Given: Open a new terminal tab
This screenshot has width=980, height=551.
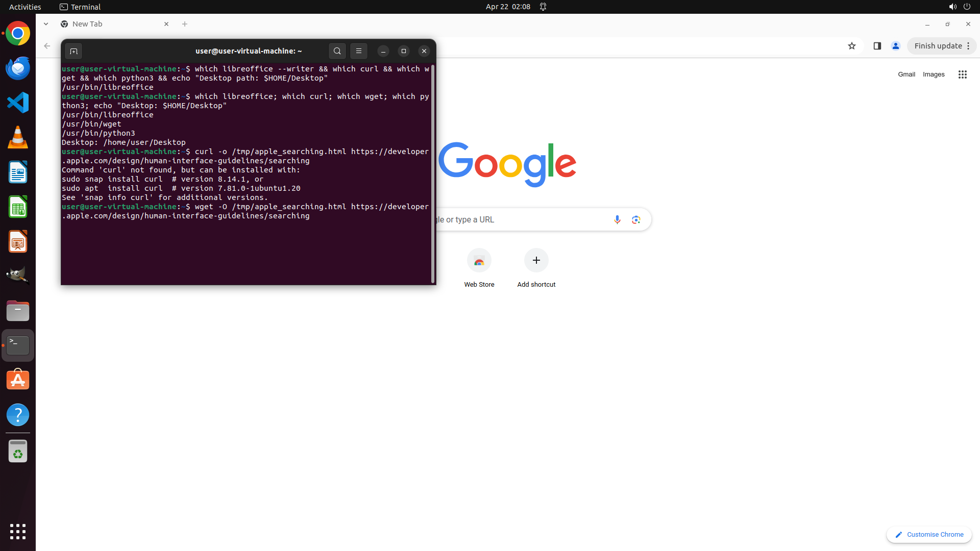Looking at the screenshot, I should point(73,51).
